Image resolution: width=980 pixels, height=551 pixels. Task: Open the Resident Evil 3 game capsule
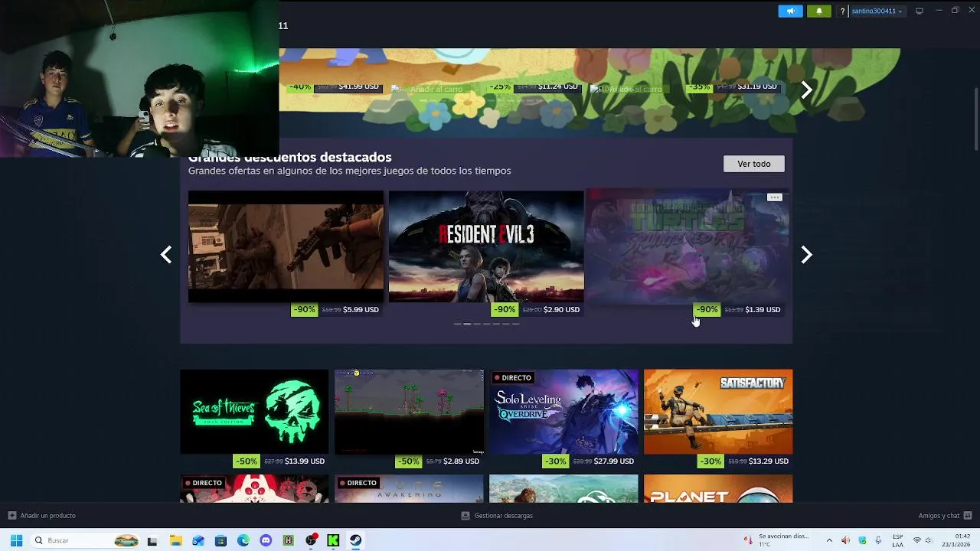click(486, 246)
